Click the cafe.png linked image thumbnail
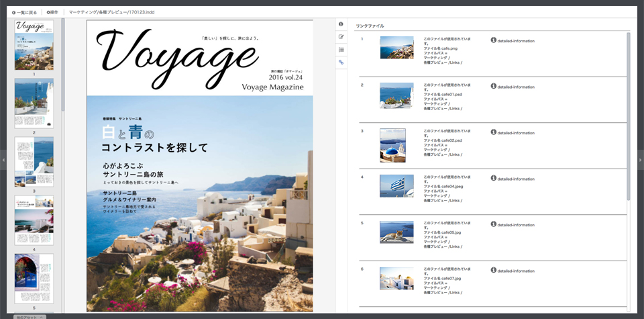 tap(396, 47)
